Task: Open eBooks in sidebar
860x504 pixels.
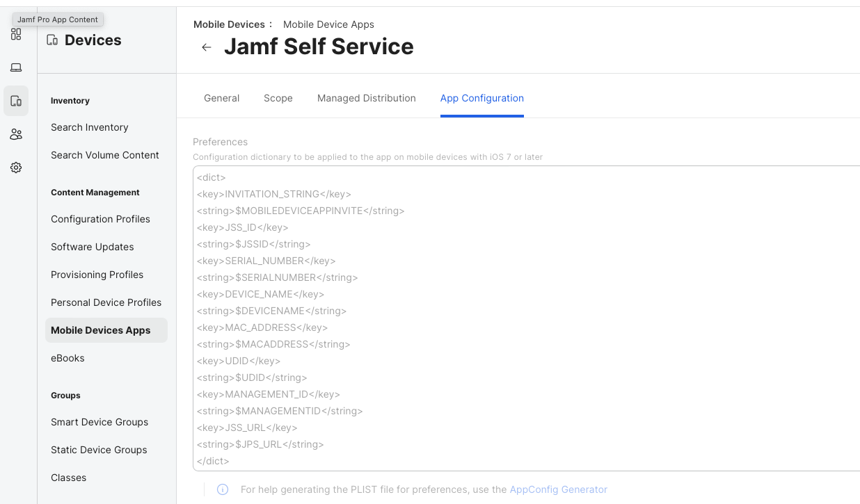Action: (x=67, y=358)
